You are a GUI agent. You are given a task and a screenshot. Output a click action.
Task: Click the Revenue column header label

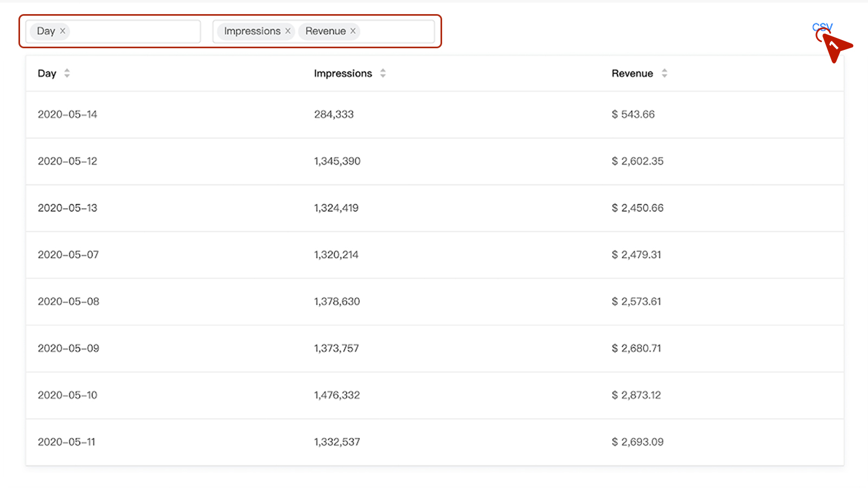[x=632, y=73]
